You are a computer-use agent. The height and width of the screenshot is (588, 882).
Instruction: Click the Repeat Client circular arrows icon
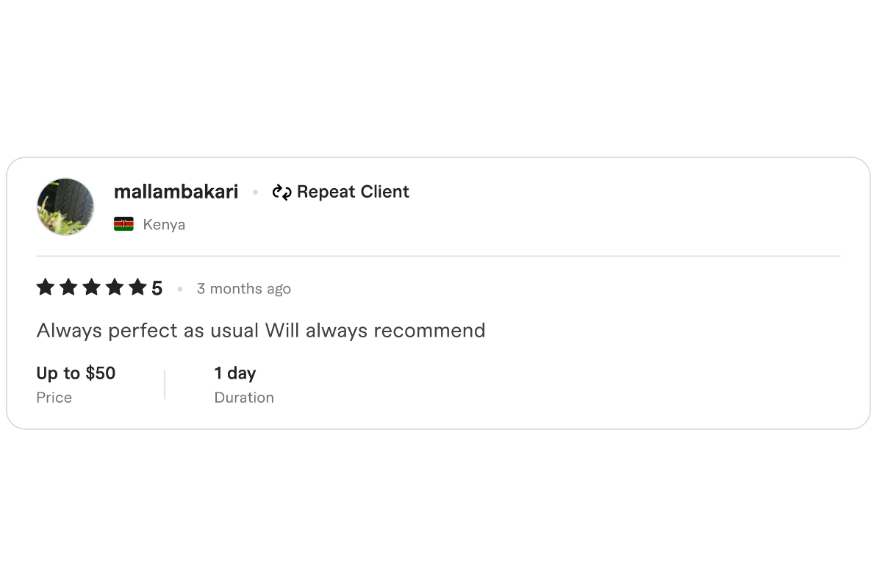[x=283, y=192]
